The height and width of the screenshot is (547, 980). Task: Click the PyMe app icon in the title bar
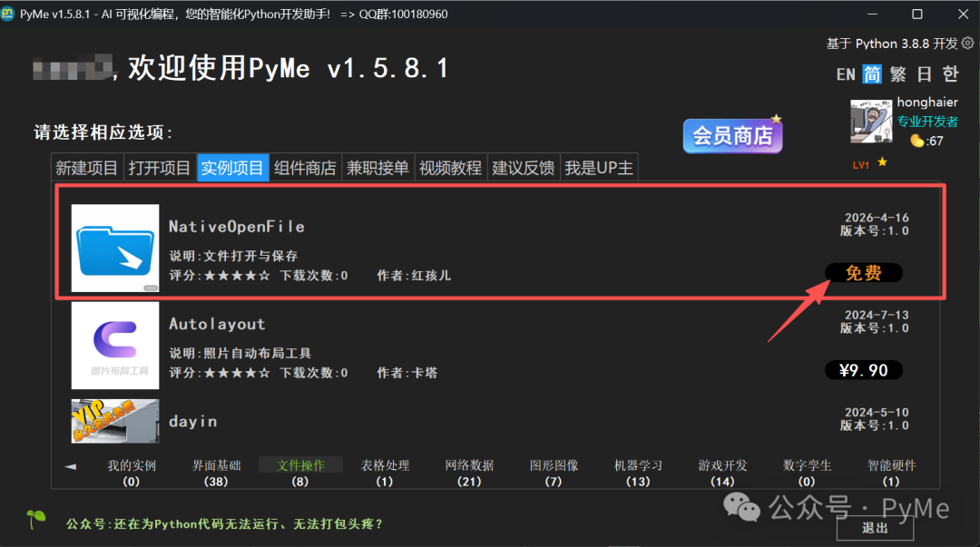[x=8, y=14]
